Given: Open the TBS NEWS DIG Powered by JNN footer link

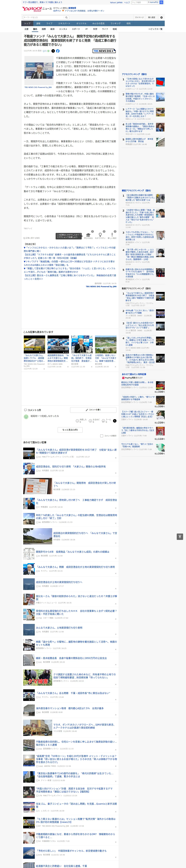Looking at the screenshot, I should 101,286.
